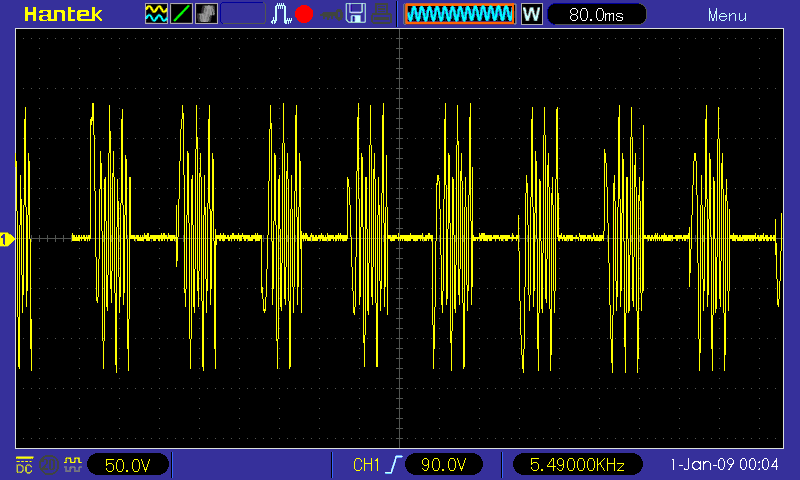Viewport: 800px width, 480px height.
Task: Click the CH1 trigger source label
Action: coord(366,465)
